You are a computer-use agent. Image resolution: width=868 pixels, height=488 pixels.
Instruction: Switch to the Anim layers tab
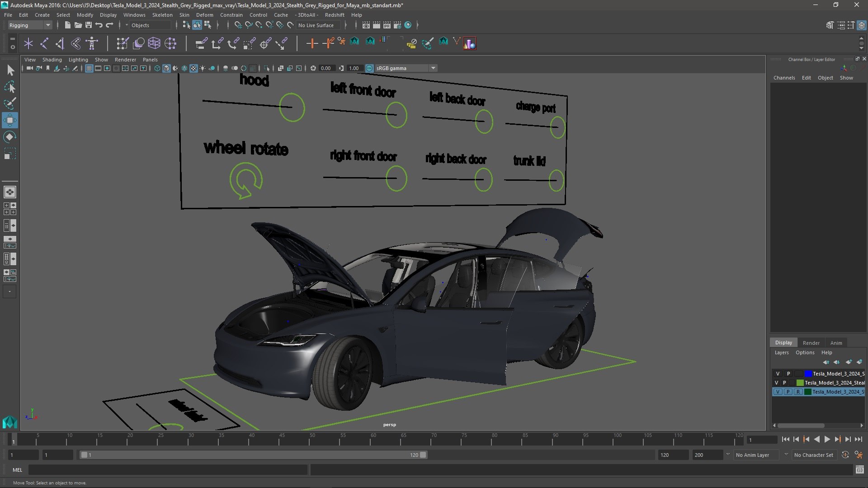point(836,343)
